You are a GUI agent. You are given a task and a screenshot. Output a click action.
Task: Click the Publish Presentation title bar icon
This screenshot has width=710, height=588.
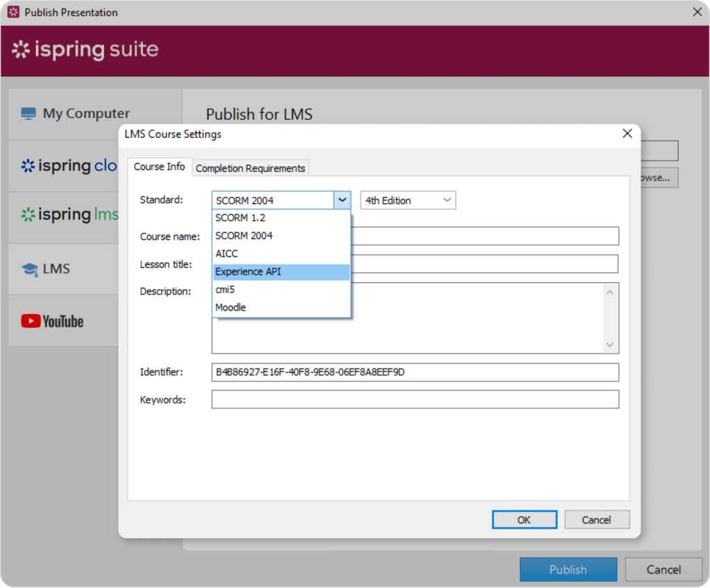click(x=14, y=12)
